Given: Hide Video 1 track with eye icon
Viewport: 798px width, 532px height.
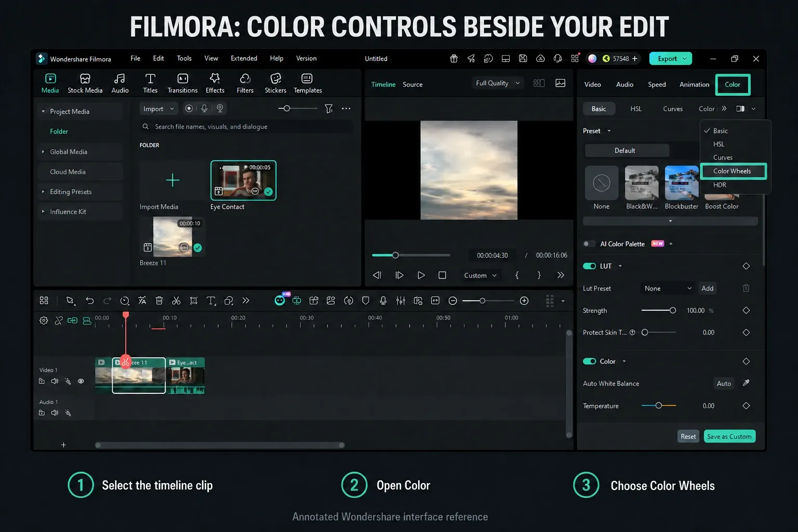Looking at the screenshot, I should [81, 381].
